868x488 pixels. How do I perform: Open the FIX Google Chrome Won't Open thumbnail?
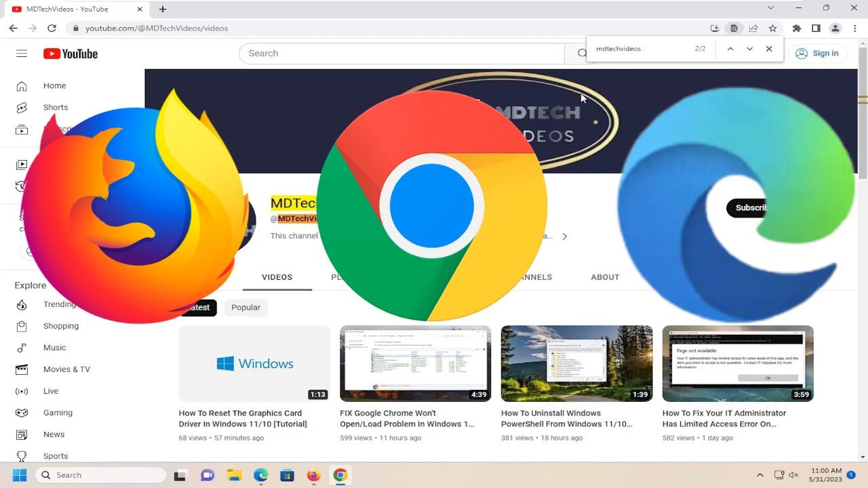[x=415, y=363]
